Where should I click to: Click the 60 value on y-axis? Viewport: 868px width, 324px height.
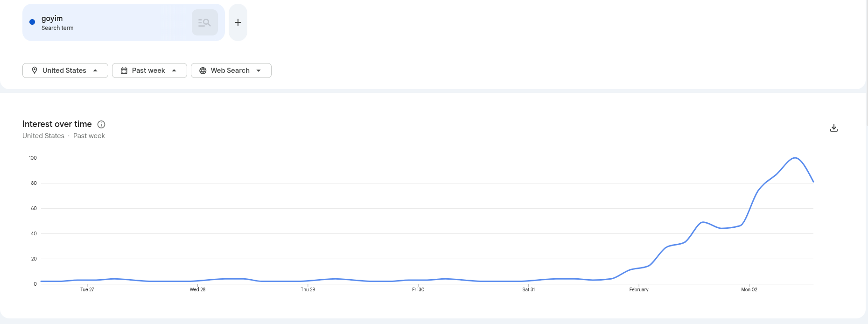click(x=34, y=208)
